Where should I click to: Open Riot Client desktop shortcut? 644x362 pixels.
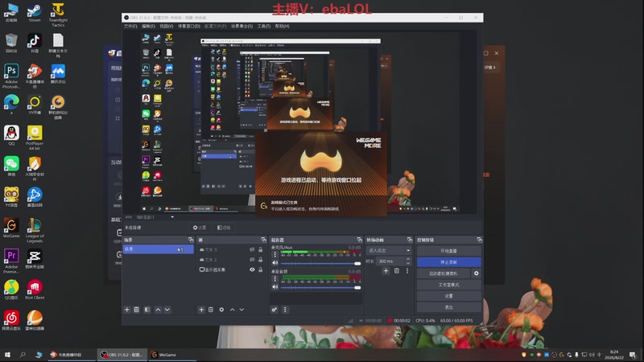pos(35,290)
